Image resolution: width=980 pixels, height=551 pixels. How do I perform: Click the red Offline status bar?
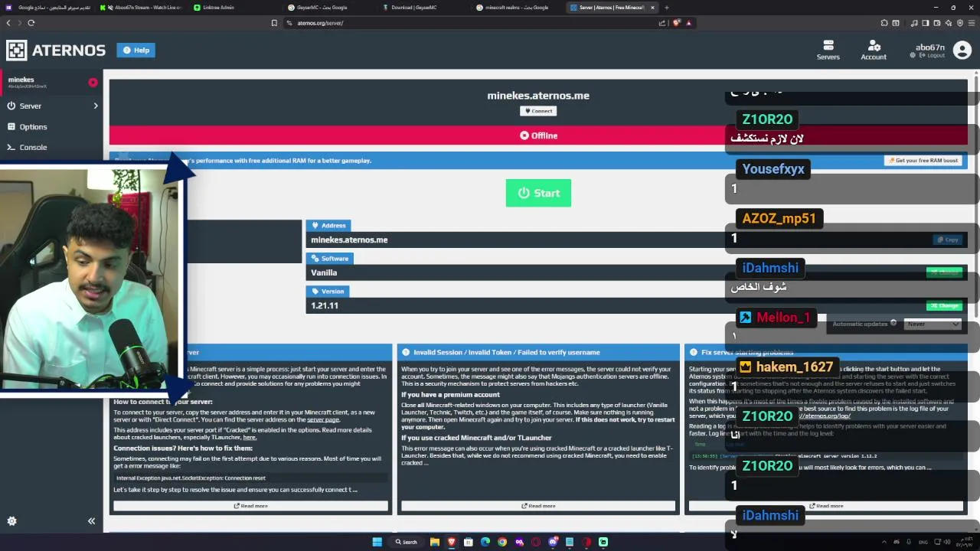click(x=538, y=135)
